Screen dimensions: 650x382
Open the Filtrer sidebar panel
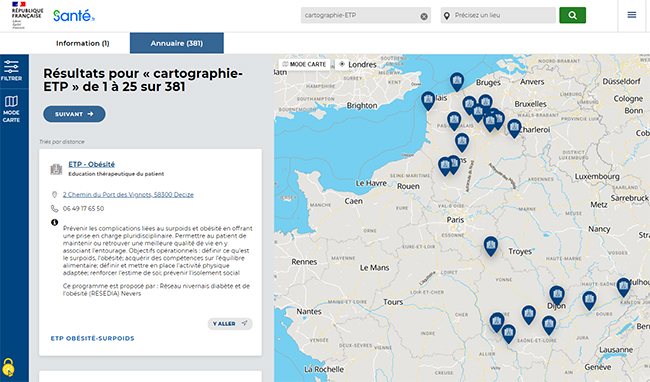coord(11,70)
